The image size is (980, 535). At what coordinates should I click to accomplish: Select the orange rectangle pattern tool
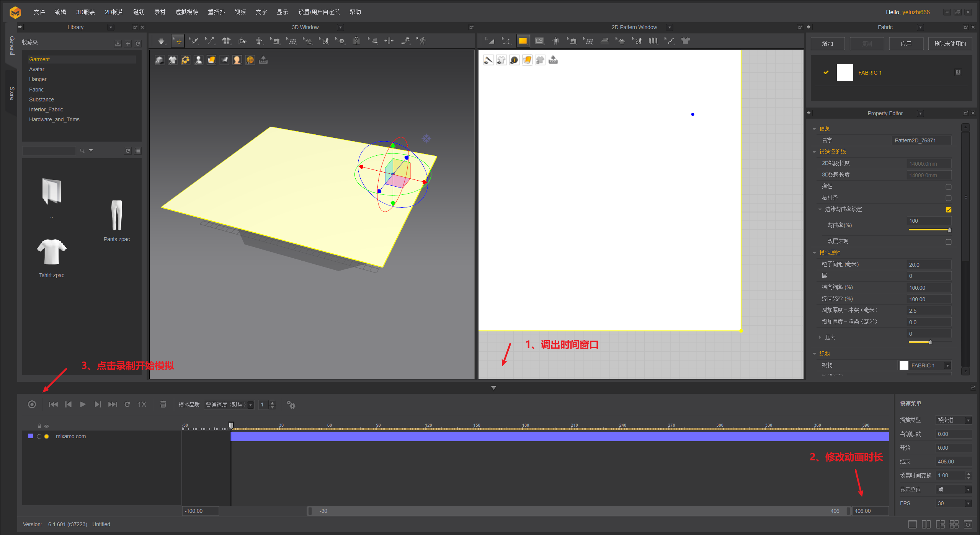523,41
